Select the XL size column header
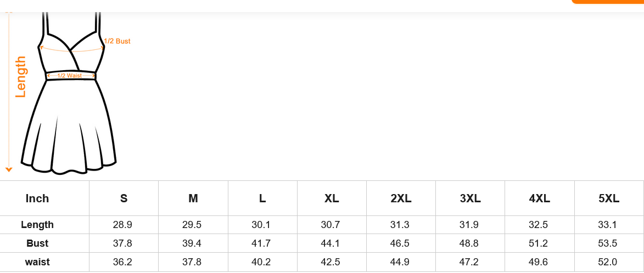The image size is (644, 273). (x=332, y=198)
